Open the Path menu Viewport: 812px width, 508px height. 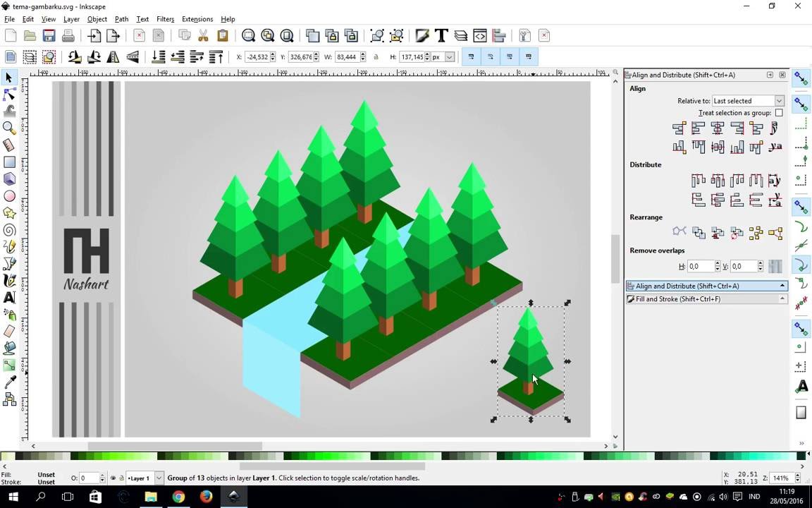point(122,18)
